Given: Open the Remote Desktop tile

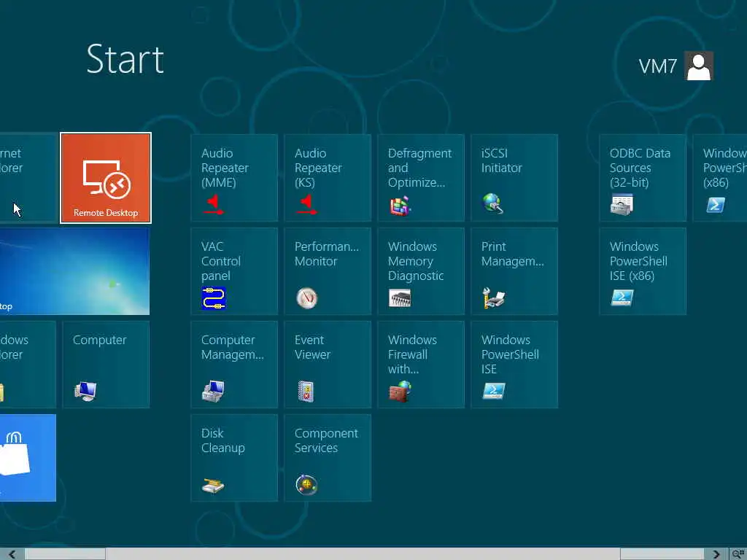Looking at the screenshot, I should pos(106,178).
